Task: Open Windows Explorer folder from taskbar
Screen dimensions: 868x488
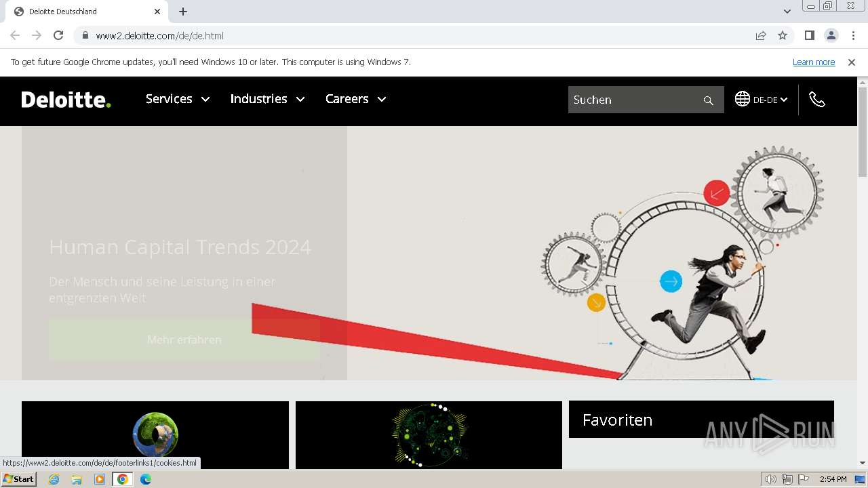Action: coord(77,479)
